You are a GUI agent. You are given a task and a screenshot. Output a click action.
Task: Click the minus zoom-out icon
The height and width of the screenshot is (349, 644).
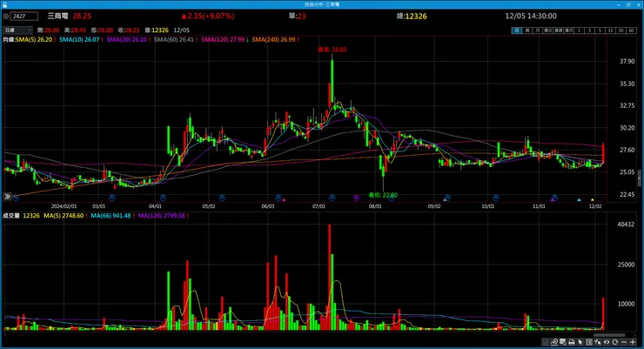pos(624,342)
